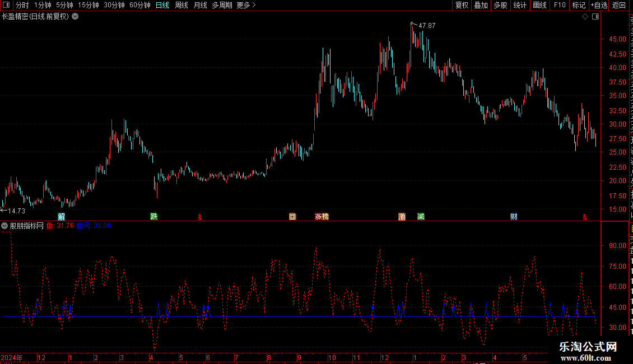633x364 pixels.
Task: Toggle right sidebar panel icon on chart
Action: tap(595, 17)
